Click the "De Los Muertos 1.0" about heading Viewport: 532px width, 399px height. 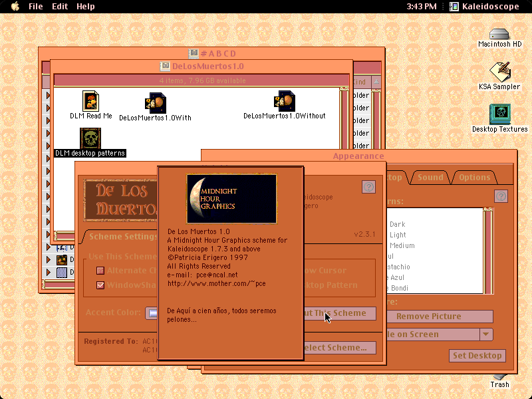point(198,231)
